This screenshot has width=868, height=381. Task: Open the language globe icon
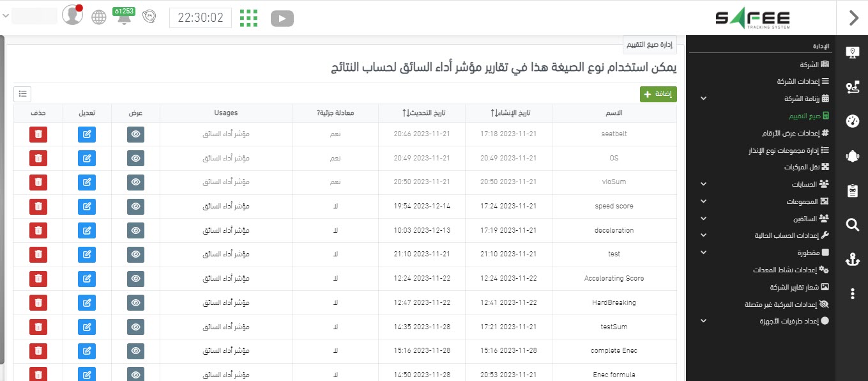click(99, 17)
